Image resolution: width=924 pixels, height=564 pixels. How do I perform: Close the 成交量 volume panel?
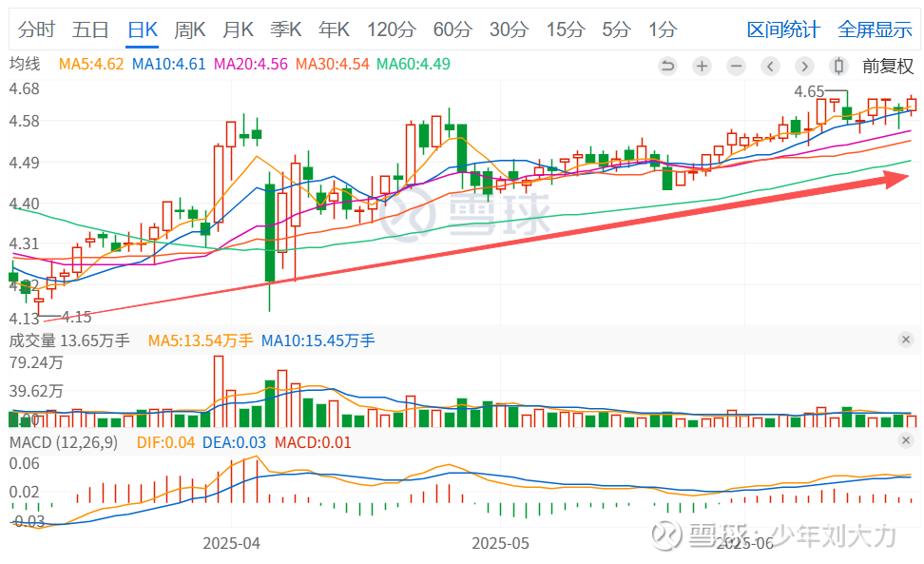(x=906, y=340)
